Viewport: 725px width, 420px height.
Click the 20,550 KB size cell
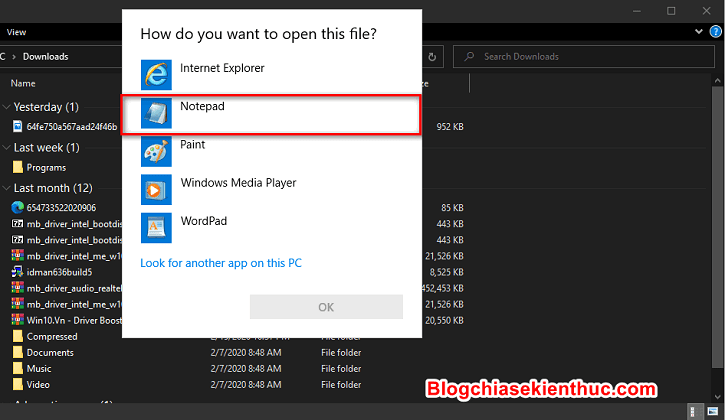coord(444,321)
